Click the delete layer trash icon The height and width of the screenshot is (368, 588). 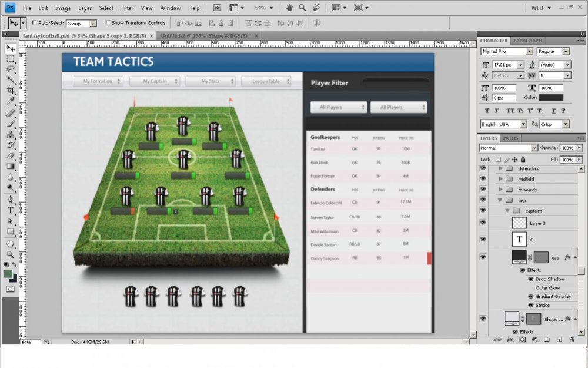tap(572, 340)
